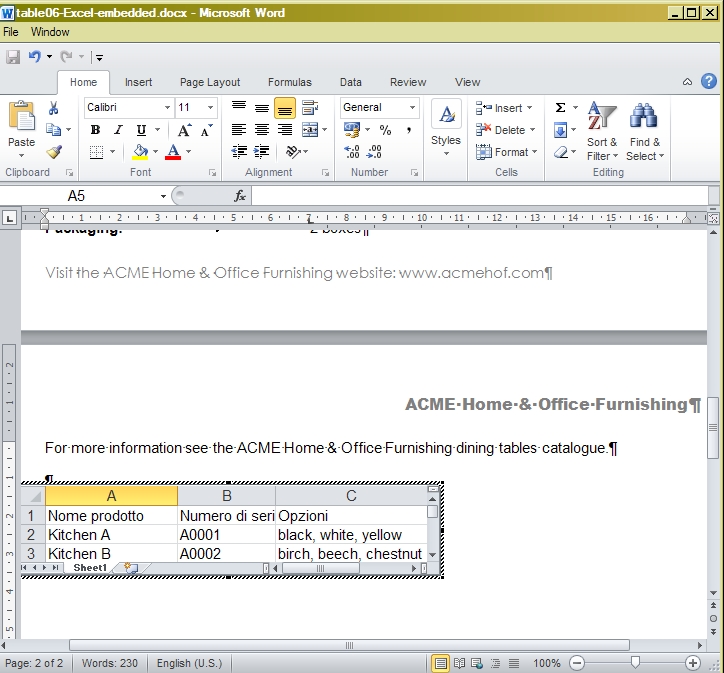Click Decrease Decimal icon
724x673 pixels.
point(374,151)
